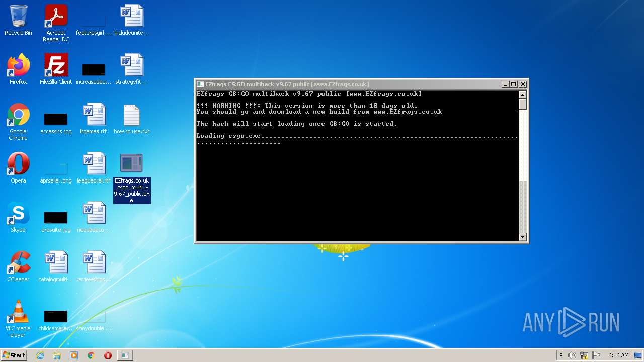Open the volume speaker tray icon
The height and width of the screenshot is (362, 644).
(572, 355)
